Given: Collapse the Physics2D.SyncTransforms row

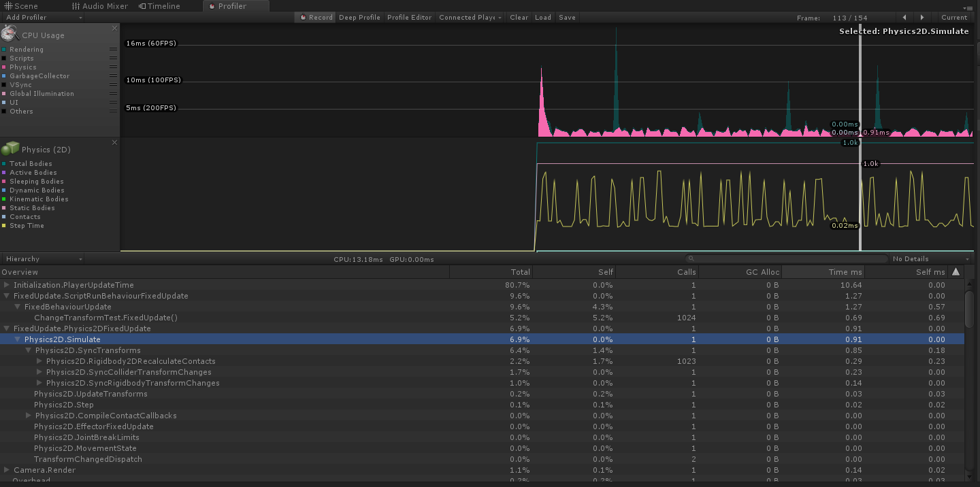Looking at the screenshot, I should (29, 350).
